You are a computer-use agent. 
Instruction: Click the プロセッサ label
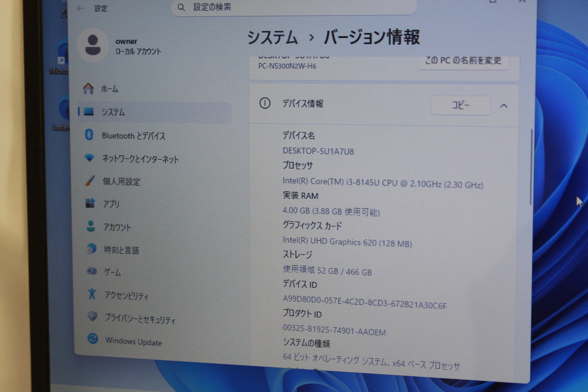point(297,165)
